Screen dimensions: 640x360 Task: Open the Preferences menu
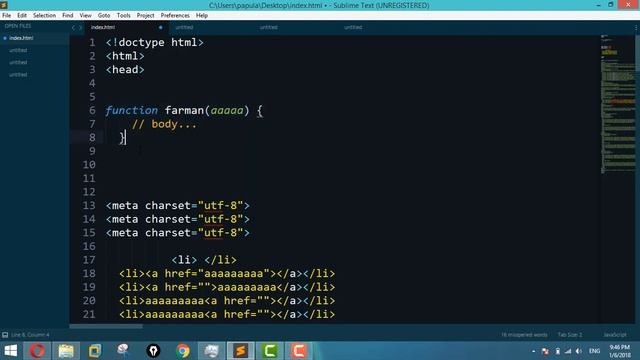tap(175, 16)
